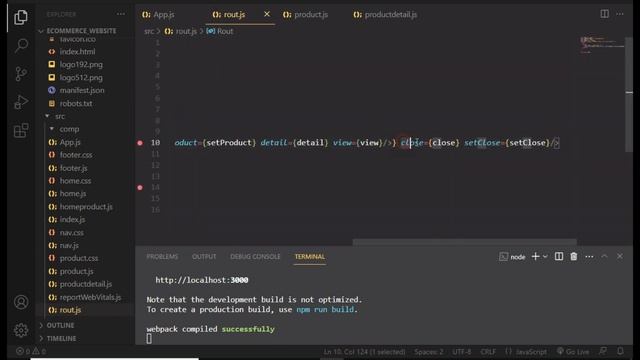Open editor more actions ellipsis
This screenshot has height=360, width=640.
point(620,14)
